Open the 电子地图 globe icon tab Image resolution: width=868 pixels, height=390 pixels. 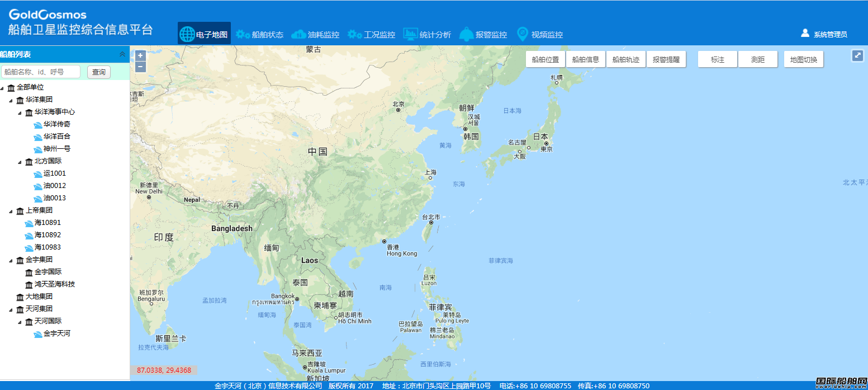point(187,34)
